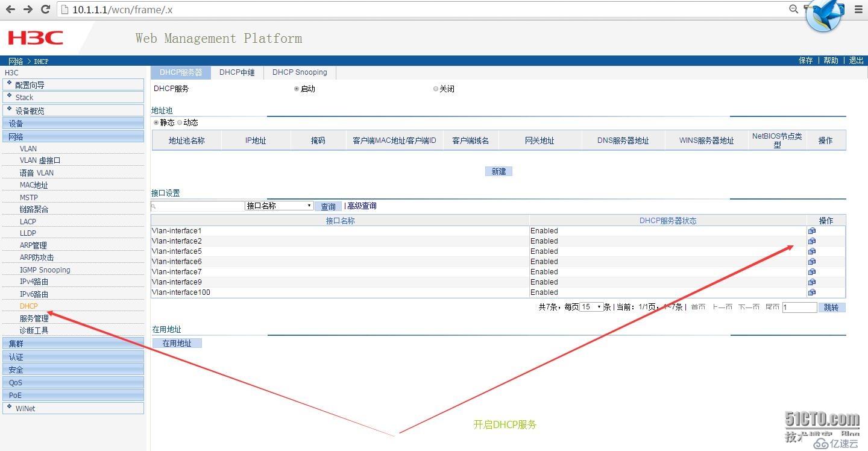Open the per-page count dropdown showing 15

point(591,307)
